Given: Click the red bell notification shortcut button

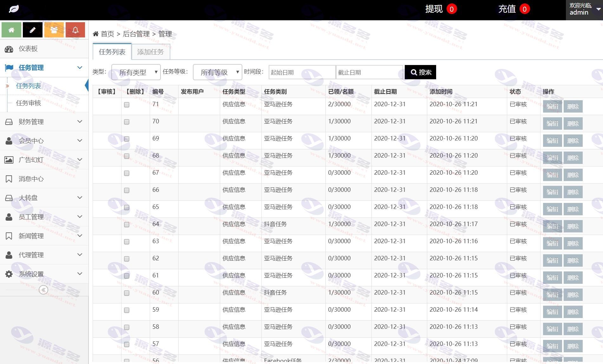Looking at the screenshot, I should tap(75, 30).
